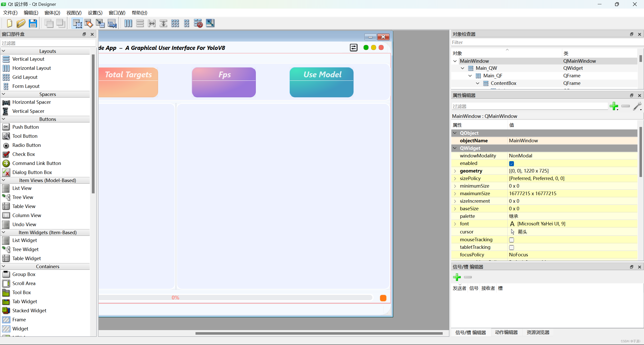The height and width of the screenshot is (345, 644).
Task: Select the Edit Signals/Slots mode tool
Action: (x=89, y=23)
